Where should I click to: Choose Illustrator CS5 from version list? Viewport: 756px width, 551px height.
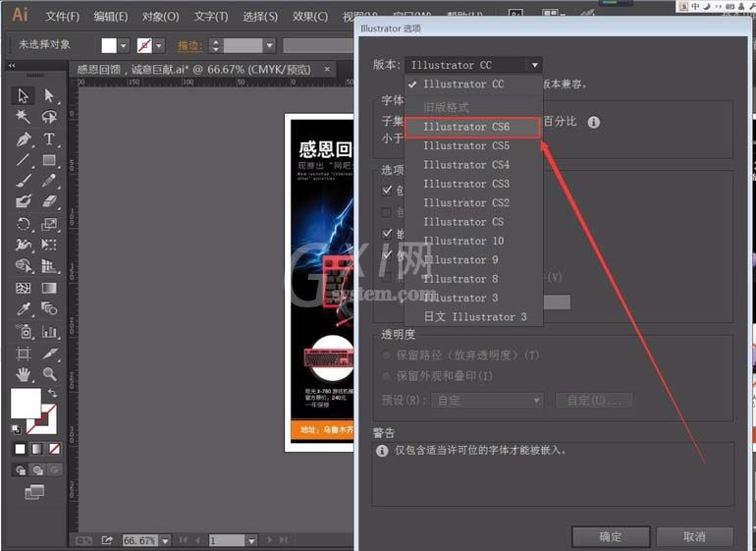click(473, 145)
